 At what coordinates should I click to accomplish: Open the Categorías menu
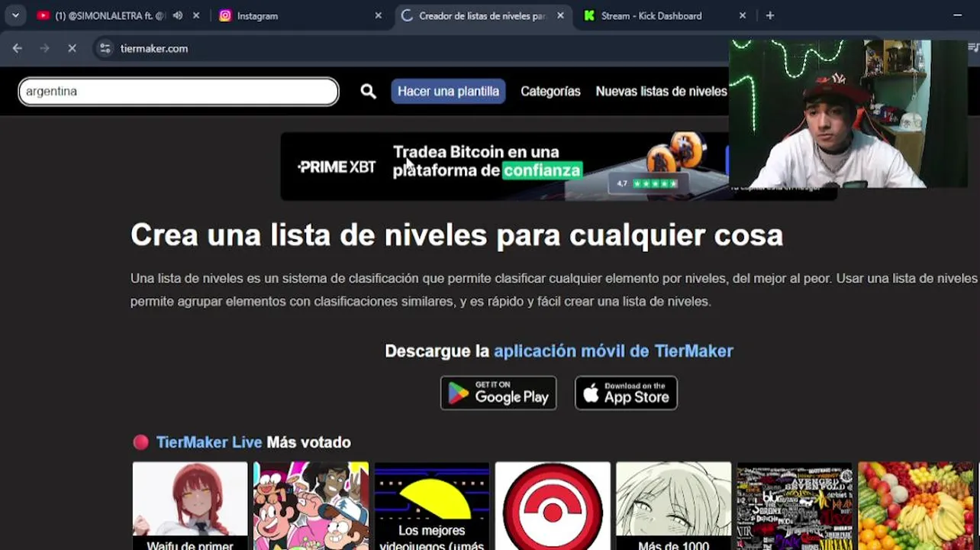pyautogui.click(x=550, y=92)
